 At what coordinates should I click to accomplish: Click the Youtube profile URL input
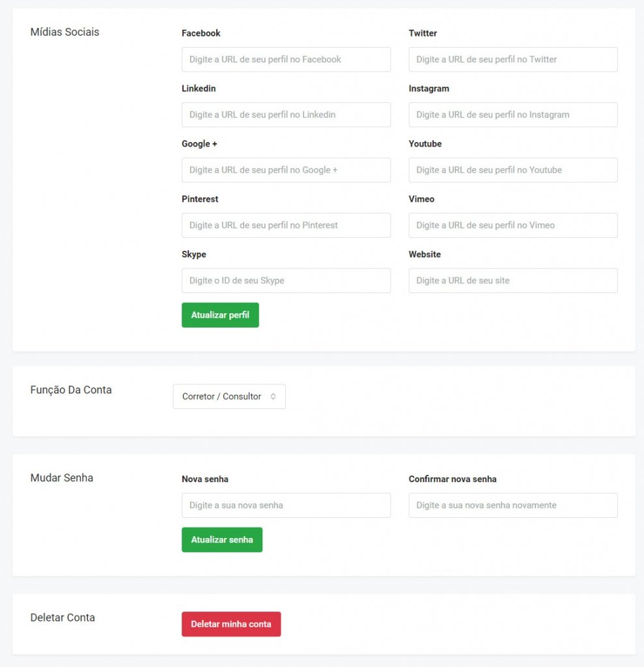pos(512,170)
